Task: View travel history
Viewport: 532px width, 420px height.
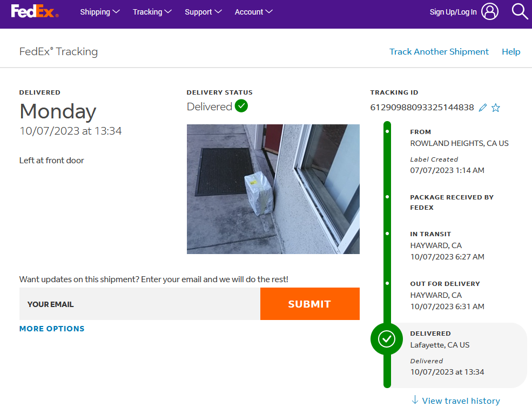Action: click(461, 401)
